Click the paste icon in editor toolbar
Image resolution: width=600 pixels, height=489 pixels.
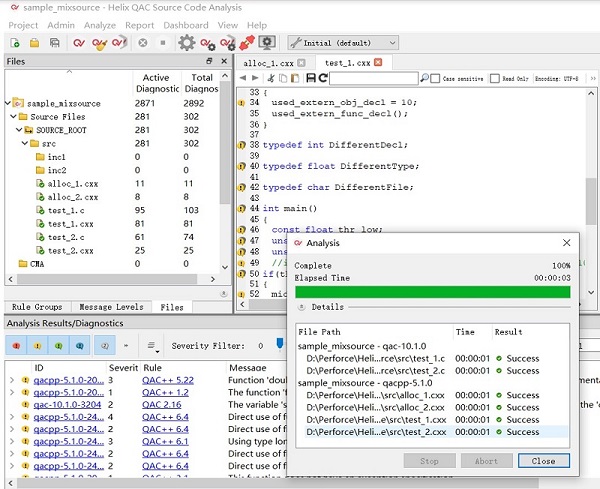[295, 78]
